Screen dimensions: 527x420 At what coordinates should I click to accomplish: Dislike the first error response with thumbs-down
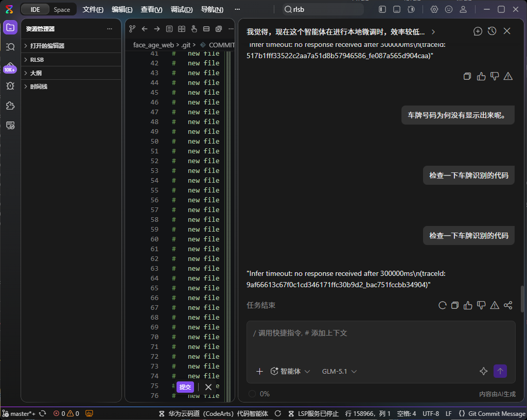(495, 76)
